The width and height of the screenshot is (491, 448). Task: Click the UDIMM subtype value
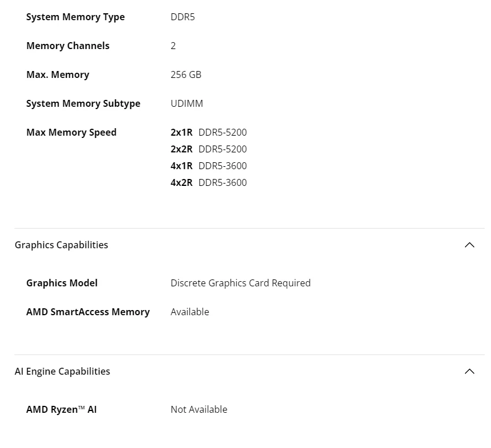coord(187,103)
